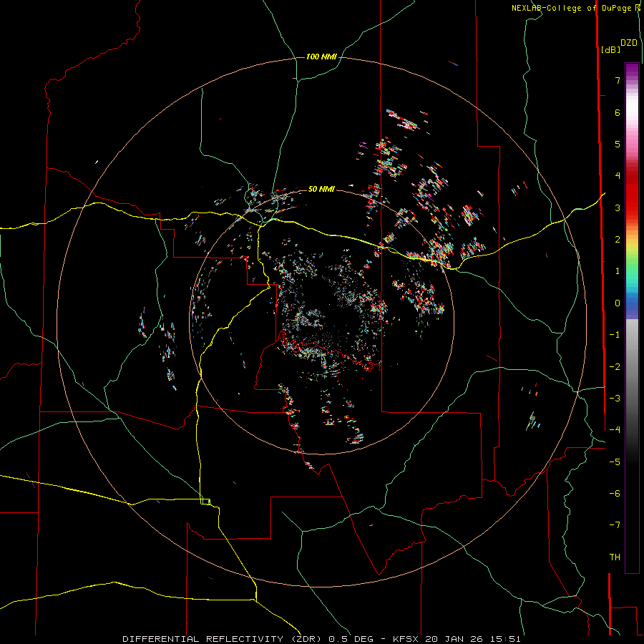Click the "KFSX" station identifier

click(406, 639)
